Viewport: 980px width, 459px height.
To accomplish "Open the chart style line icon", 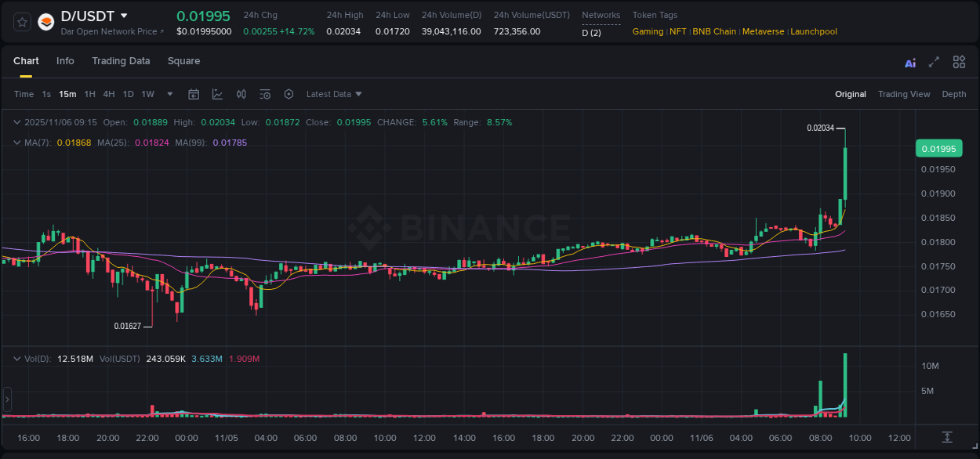I will coord(217,93).
